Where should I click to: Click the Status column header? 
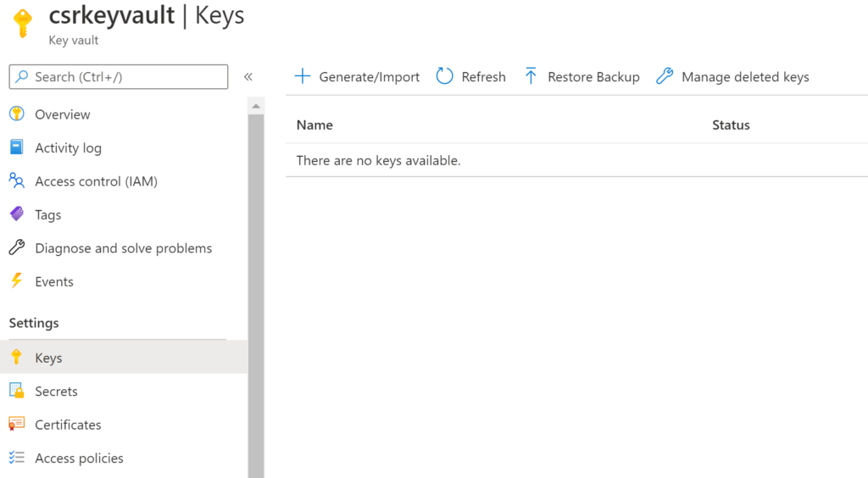[x=731, y=125]
